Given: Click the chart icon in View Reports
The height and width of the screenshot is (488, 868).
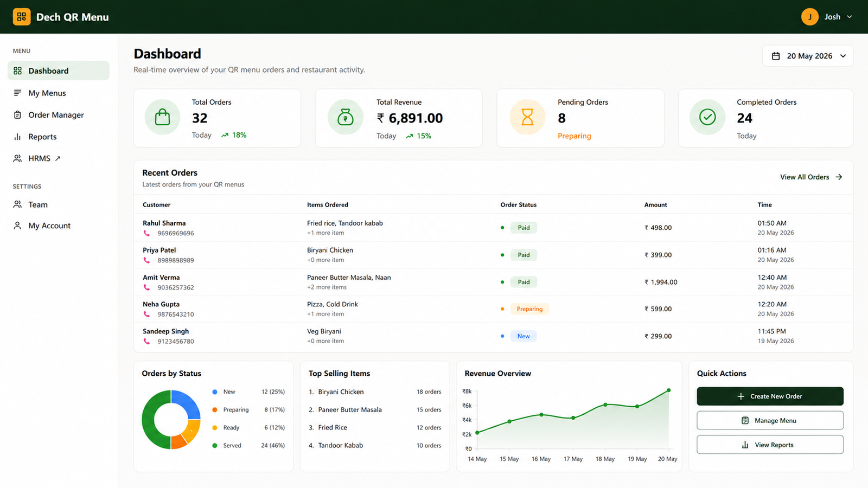Looking at the screenshot, I should tap(745, 445).
